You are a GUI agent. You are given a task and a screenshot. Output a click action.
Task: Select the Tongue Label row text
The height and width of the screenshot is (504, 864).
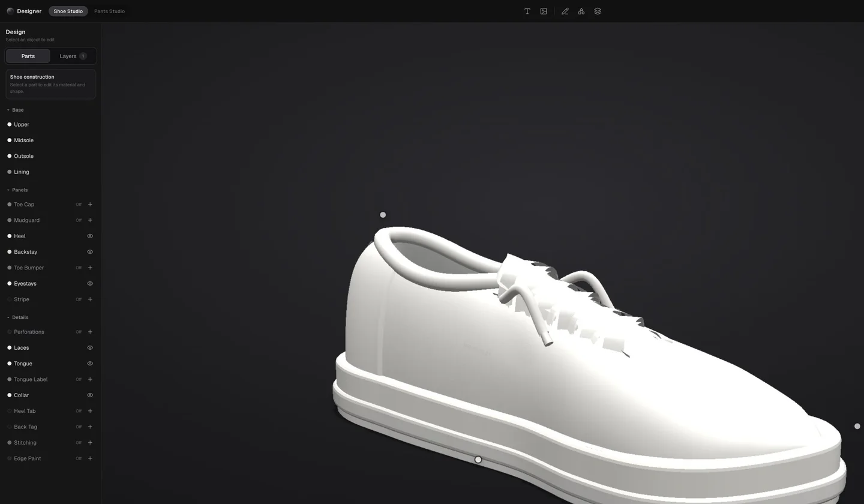click(31, 379)
